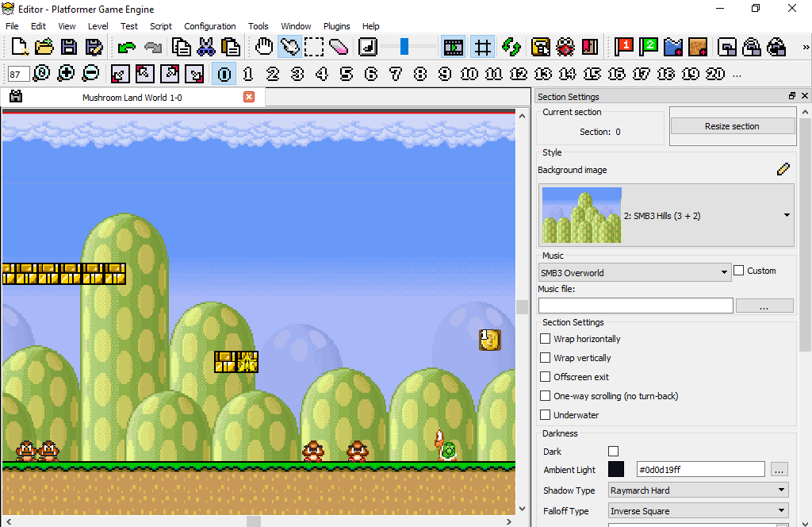This screenshot has width=812, height=527.
Task: Enable the Underwater checkbox
Action: tap(546, 414)
